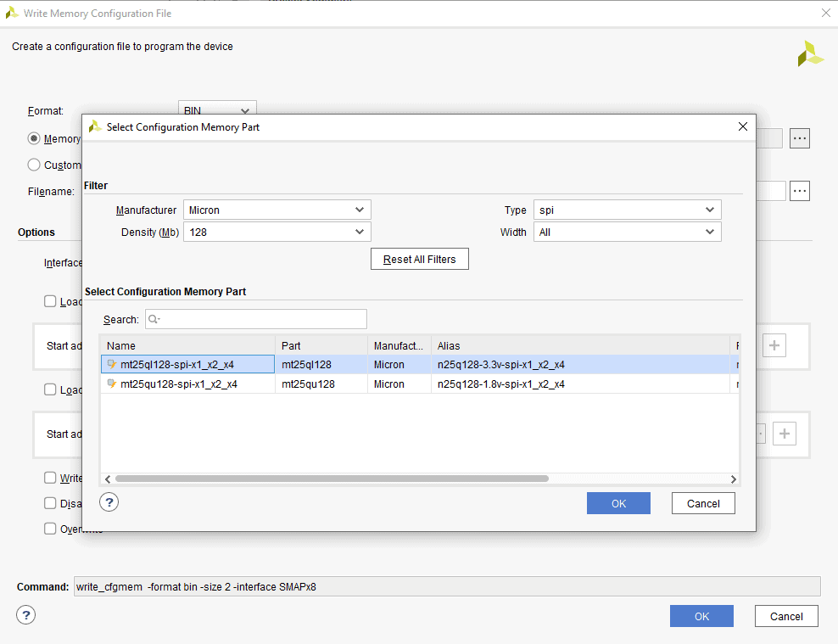
Task: Click Cancel in the memory part dialog
Action: click(702, 503)
